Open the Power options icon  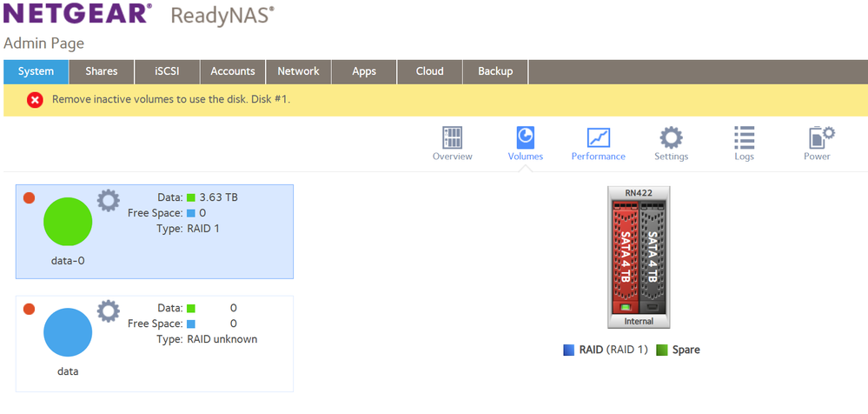tap(817, 137)
